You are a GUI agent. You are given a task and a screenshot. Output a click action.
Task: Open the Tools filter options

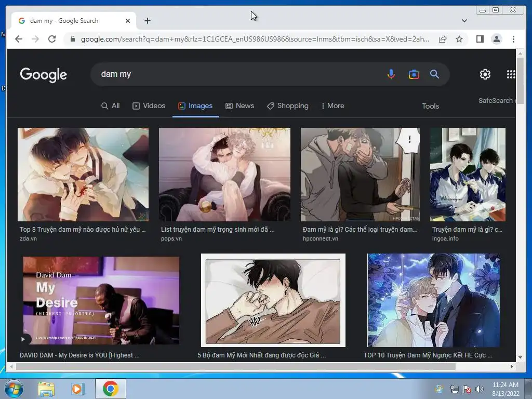pyautogui.click(x=430, y=106)
